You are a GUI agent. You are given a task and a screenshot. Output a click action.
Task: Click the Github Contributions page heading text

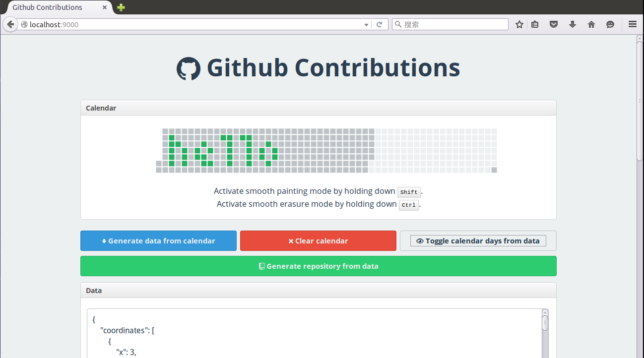point(333,67)
